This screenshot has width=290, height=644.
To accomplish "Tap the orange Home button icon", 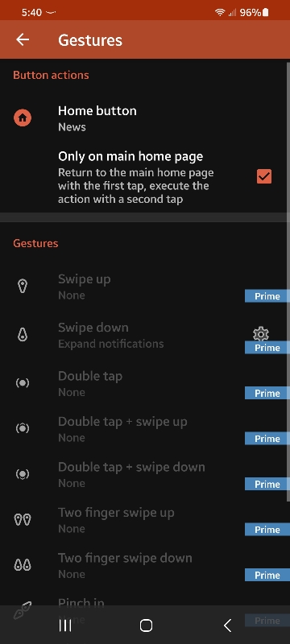I will [x=23, y=118].
